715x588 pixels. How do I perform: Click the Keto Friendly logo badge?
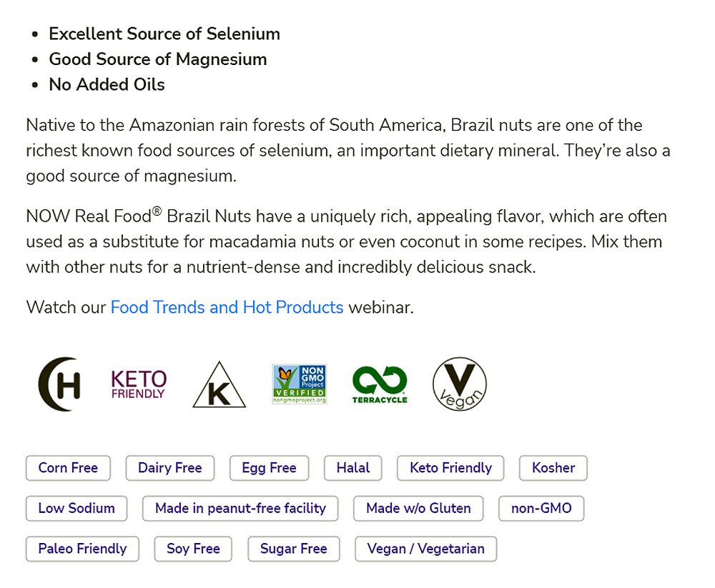[139, 384]
